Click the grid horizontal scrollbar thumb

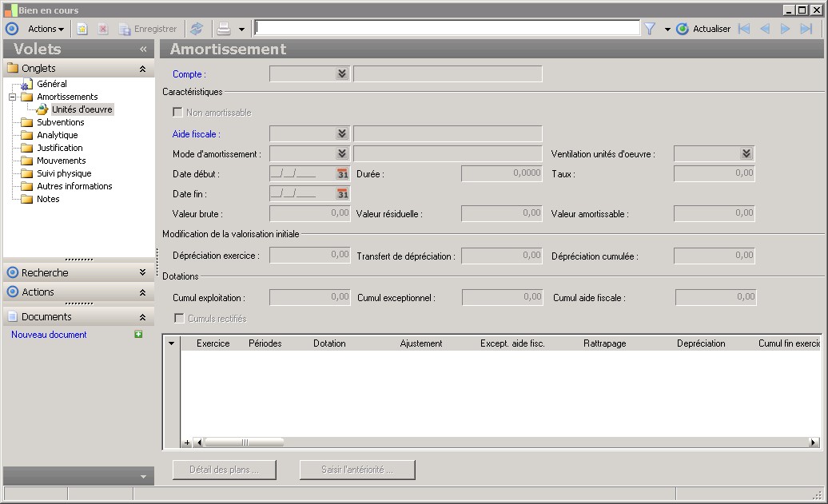tap(245, 442)
